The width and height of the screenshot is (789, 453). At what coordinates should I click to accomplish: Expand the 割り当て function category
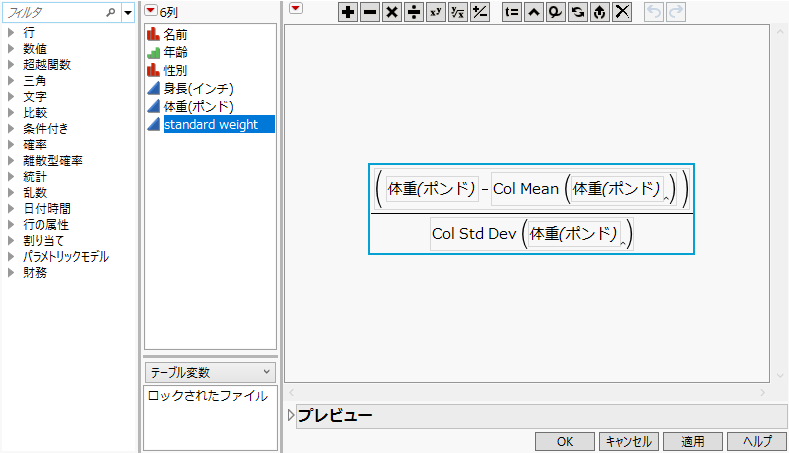pyautogui.click(x=11, y=241)
